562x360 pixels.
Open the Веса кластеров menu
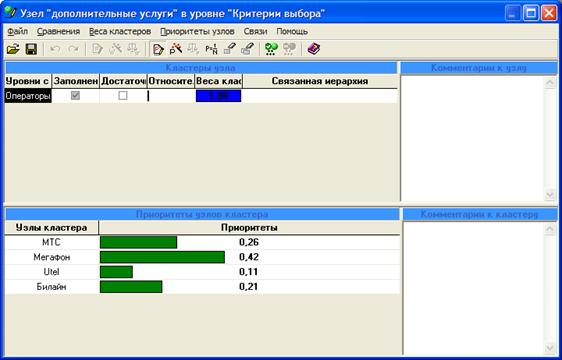[120, 32]
